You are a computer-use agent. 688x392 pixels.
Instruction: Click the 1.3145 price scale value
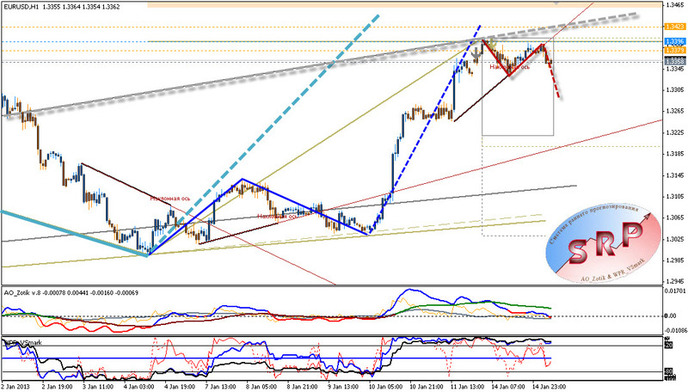[x=675, y=176]
